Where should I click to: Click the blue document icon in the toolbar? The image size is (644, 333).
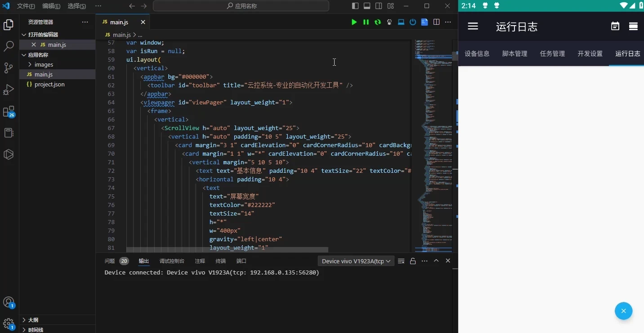[425, 22]
